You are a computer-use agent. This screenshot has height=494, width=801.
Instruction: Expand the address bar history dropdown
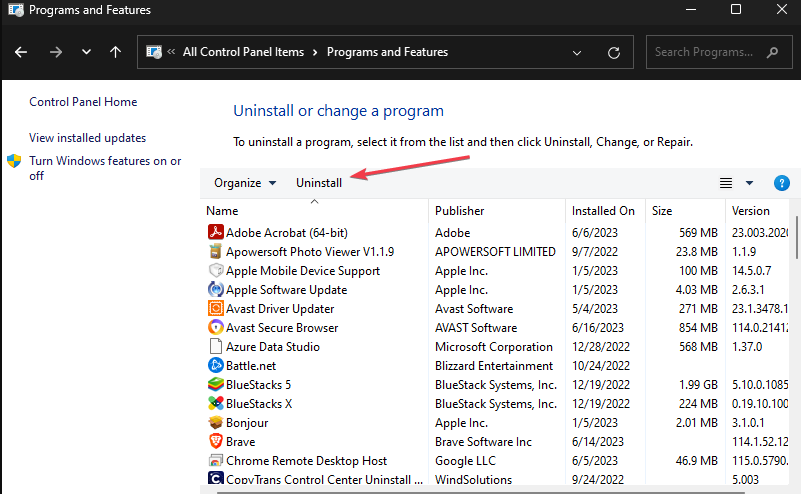[x=577, y=52]
